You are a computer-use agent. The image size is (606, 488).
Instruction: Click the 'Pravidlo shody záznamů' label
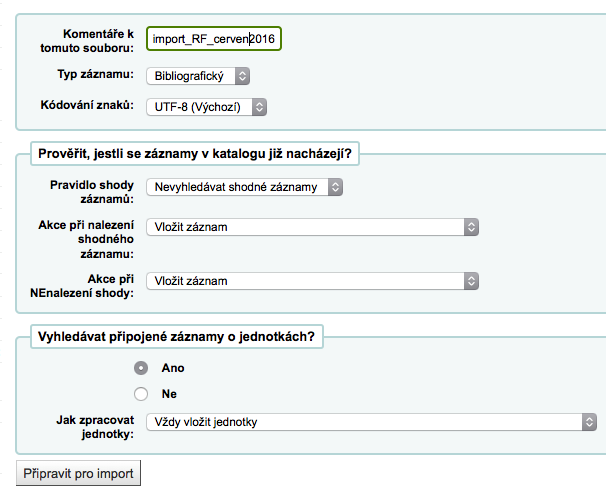click(92, 192)
